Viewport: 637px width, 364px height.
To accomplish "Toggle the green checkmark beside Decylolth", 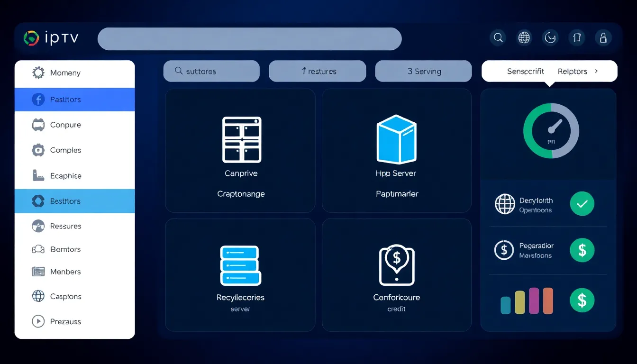I will (x=582, y=204).
